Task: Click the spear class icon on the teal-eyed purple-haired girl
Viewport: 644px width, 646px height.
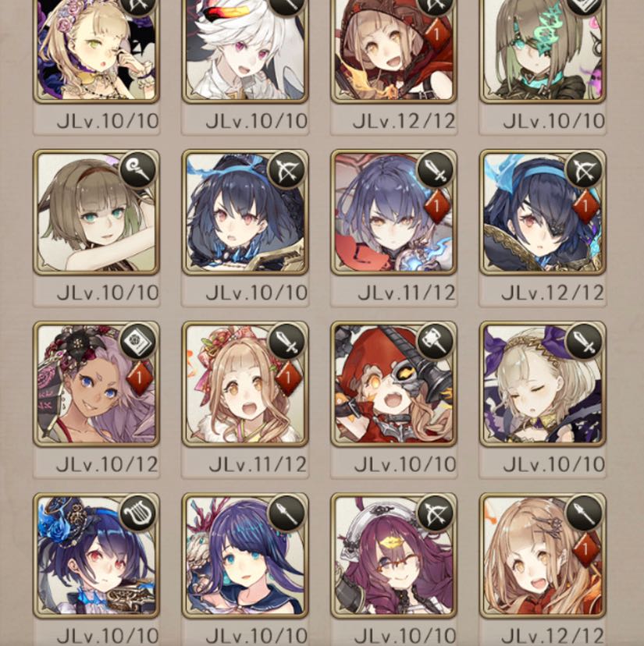Action: [x=286, y=513]
